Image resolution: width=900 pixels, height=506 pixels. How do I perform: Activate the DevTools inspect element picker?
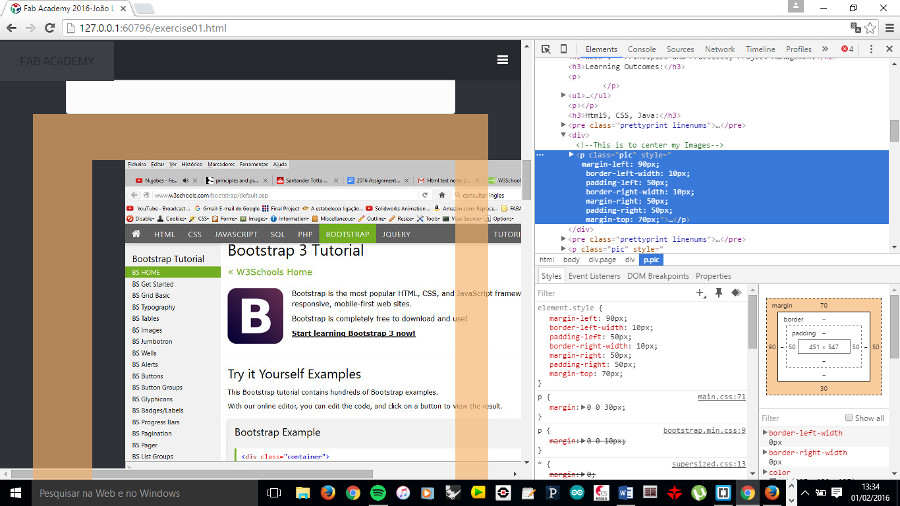546,49
